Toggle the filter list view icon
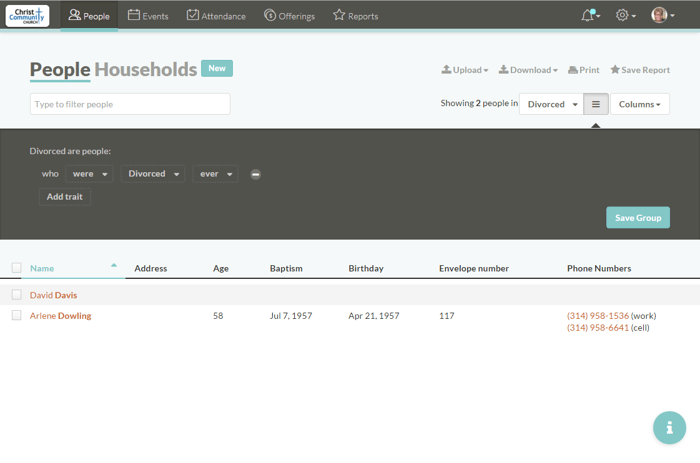Image resolution: width=700 pixels, height=463 pixels. (596, 104)
